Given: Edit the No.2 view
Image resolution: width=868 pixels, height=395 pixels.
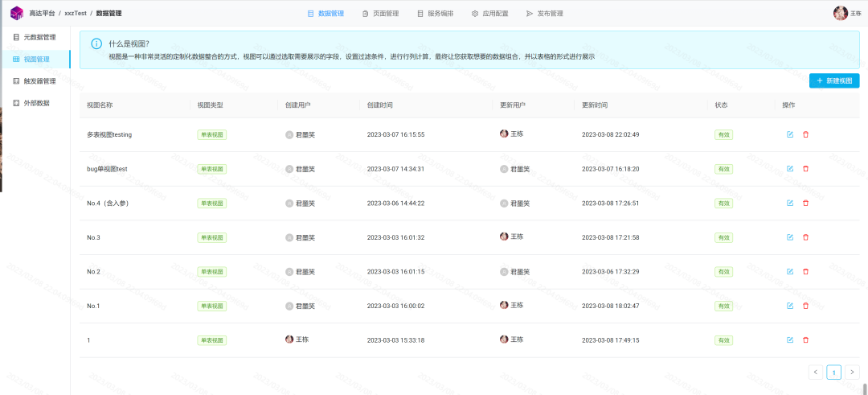Looking at the screenshot, I should pos(790,271).
